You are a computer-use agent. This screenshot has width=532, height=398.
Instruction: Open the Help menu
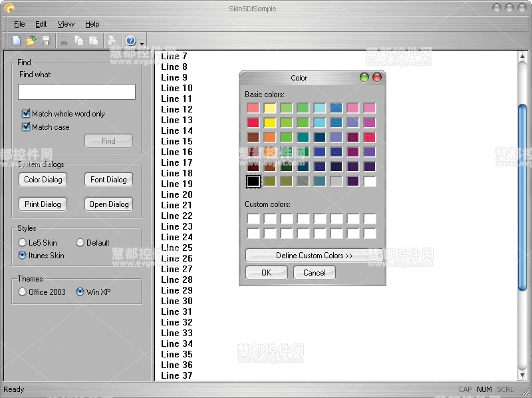point(92,24)
